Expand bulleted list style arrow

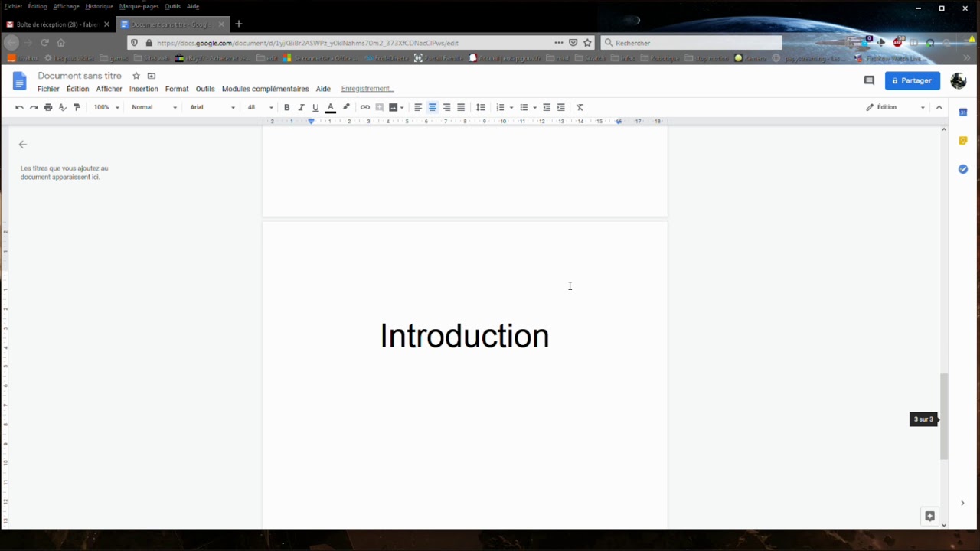pos(534,108)
